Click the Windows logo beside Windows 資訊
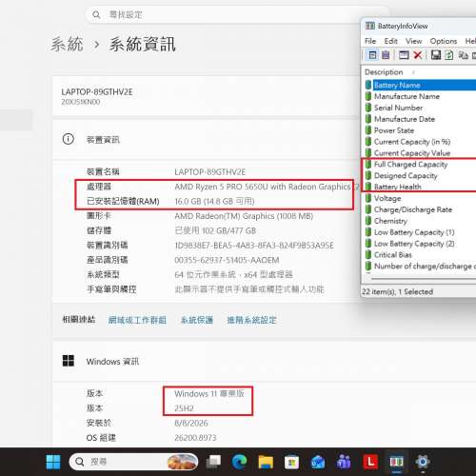Viewport: 476px width, 476px height. 69,361
